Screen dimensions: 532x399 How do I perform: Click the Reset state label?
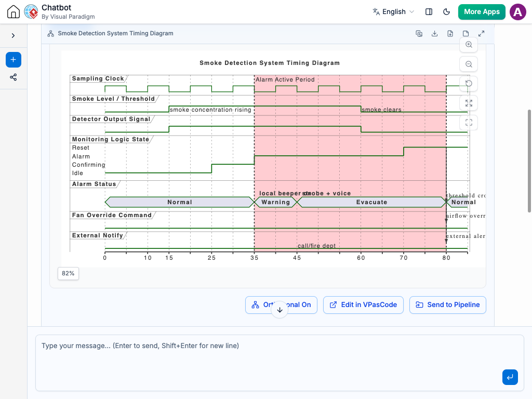pyautogui.click(x=81, y=148)
